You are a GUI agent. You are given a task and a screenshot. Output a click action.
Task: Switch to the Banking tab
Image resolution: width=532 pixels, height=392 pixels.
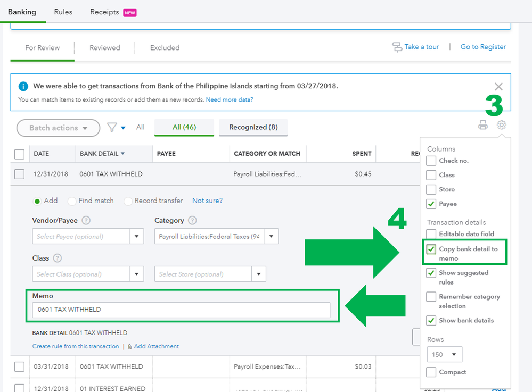pos(22,12)
